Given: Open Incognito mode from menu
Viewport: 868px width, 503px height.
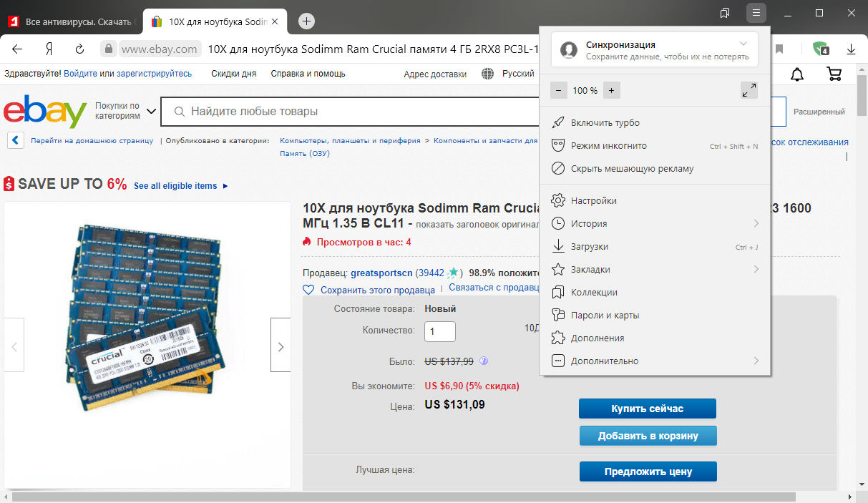Looking at the screenshot, I should click(655, 146).
